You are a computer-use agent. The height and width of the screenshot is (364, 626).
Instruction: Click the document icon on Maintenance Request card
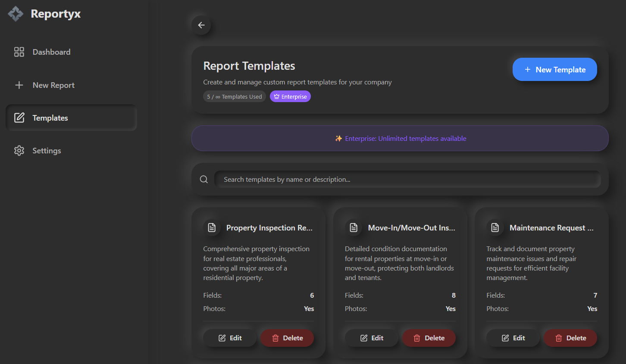[x=495, y=227]
